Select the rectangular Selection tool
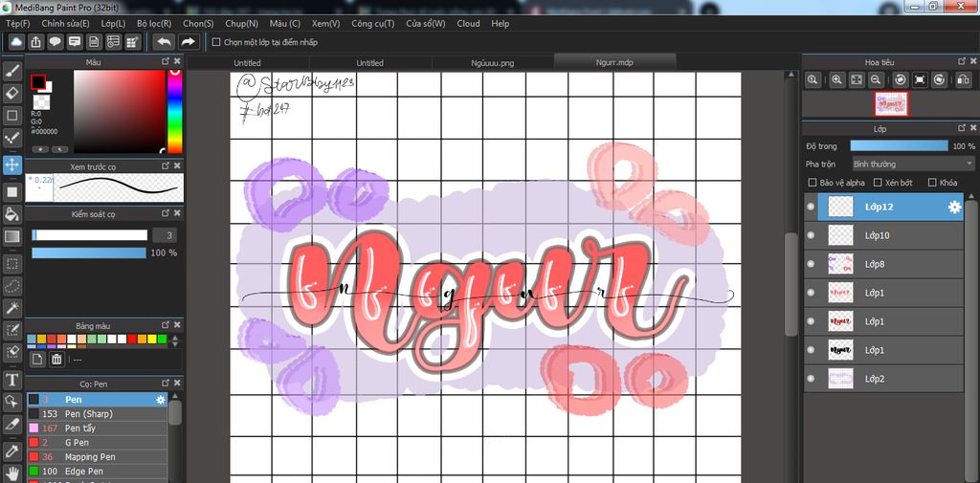The width and height of the screenshot is (980, 483). (x=11, y=264)
